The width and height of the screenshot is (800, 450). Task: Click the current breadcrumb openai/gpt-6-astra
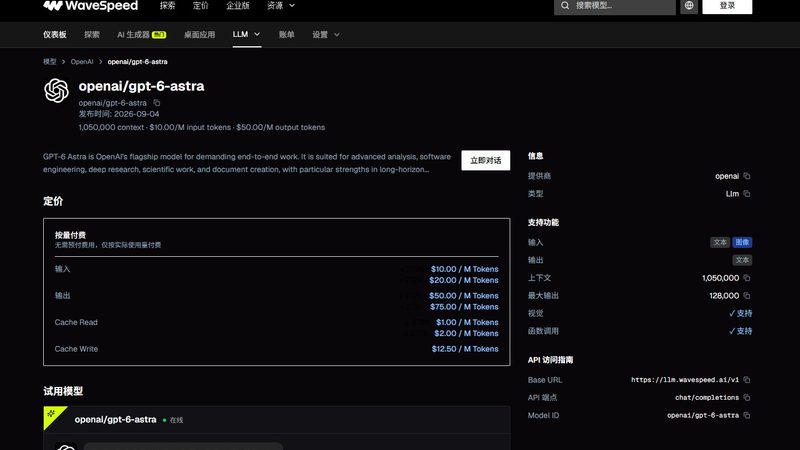pos(137,62)
